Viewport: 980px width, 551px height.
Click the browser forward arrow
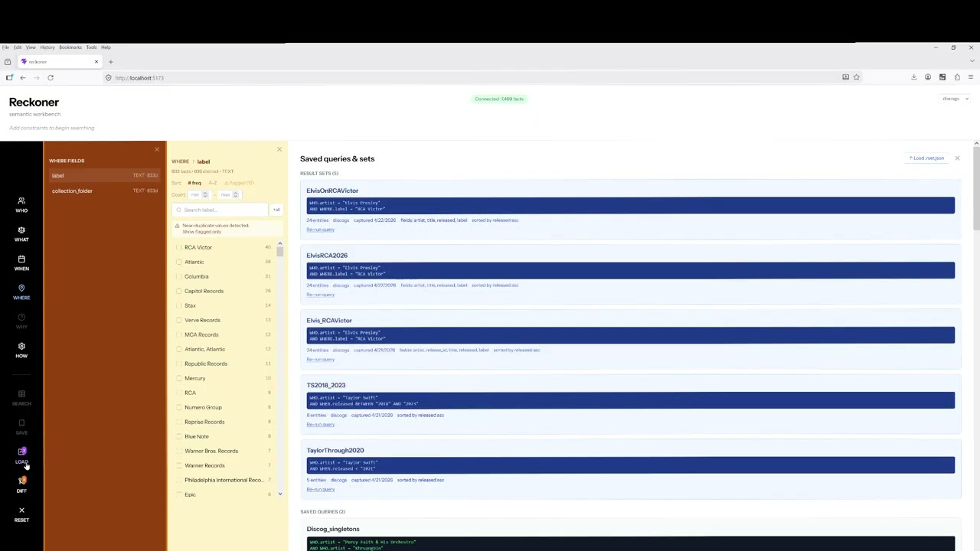(36, 77)
